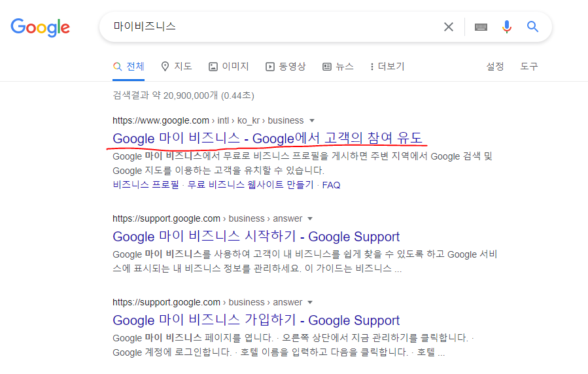The image size is (588, 374).
Task: Expand the dropdown arrow above the 시작하기 result
Action: pos(310,219)
